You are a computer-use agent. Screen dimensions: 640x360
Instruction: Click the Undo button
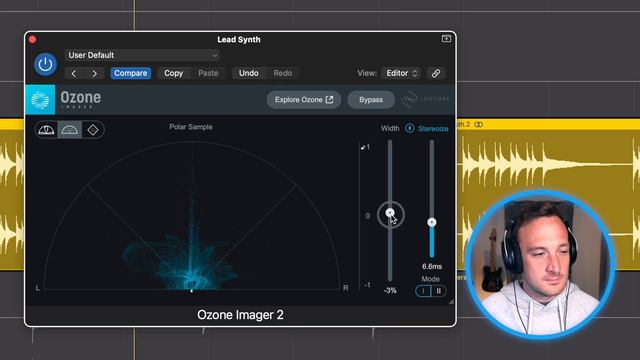[x=249, y=73]
